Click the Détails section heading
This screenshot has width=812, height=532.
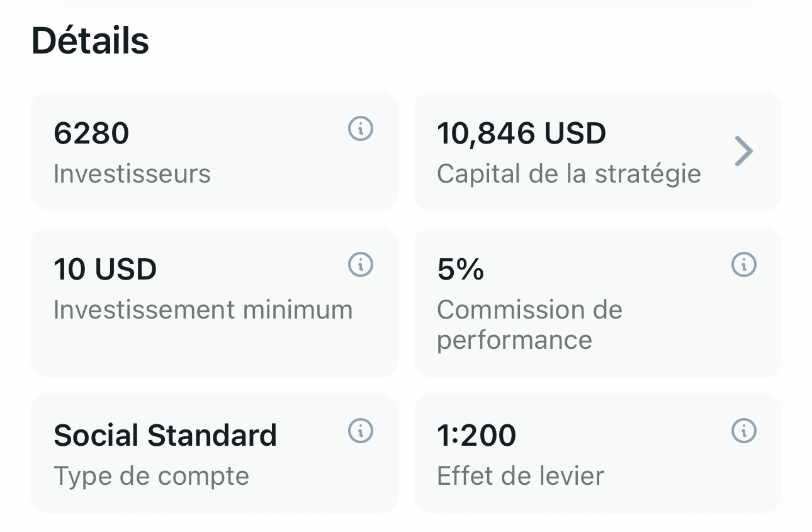[x=90, y=42]
